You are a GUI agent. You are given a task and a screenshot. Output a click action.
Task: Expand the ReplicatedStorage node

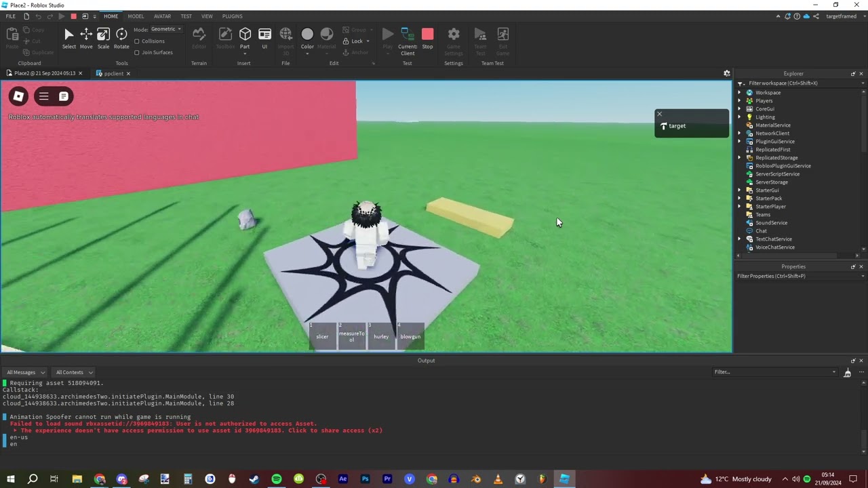pos(740,158)
